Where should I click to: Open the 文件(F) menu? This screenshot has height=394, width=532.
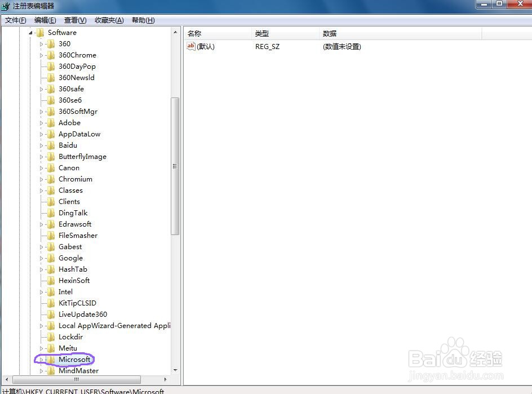click(16, 20)
